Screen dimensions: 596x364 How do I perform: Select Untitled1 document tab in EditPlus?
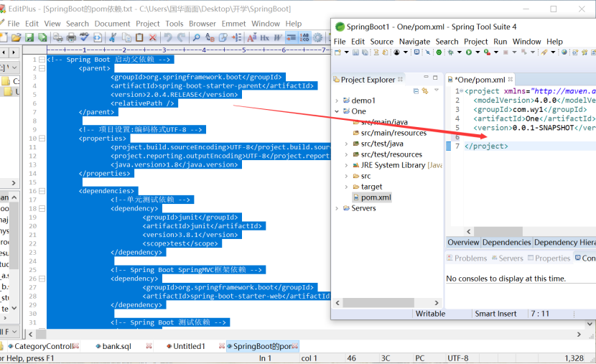(x=189, y=346)
